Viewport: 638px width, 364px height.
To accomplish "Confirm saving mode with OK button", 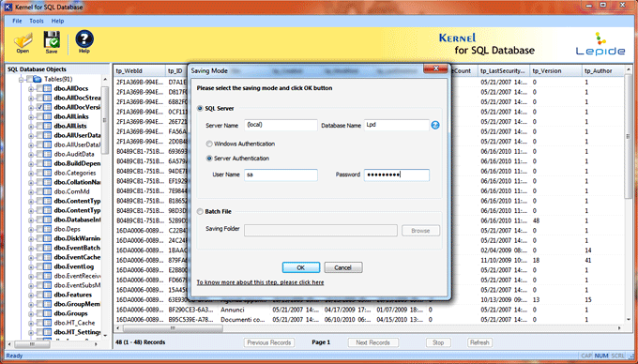I will (x=300, y=267).
